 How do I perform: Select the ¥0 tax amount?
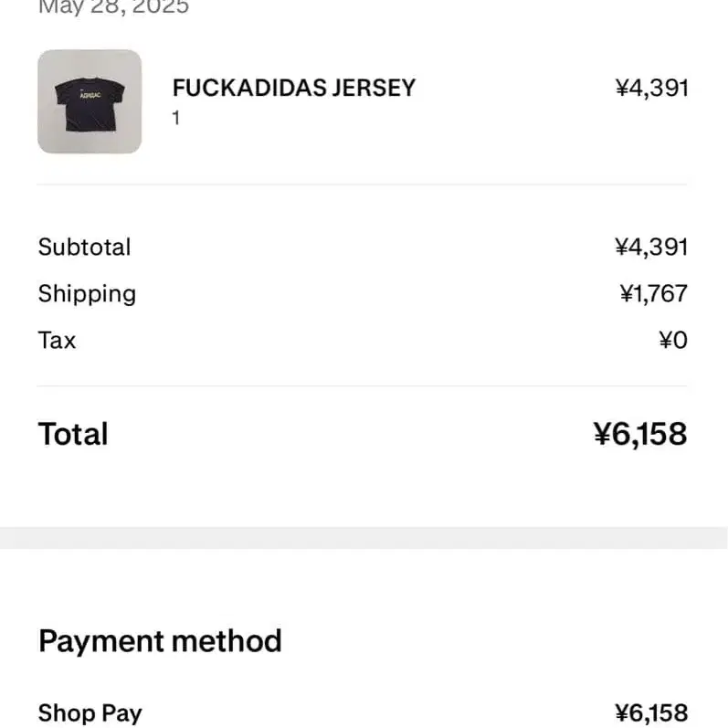[673, 340]
